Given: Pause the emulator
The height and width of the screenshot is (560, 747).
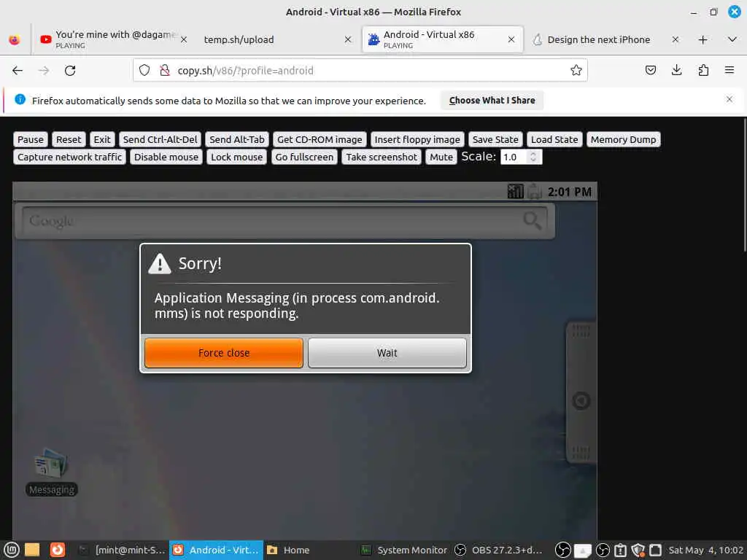Looking at the screenshot, I should tap(31, 139).
